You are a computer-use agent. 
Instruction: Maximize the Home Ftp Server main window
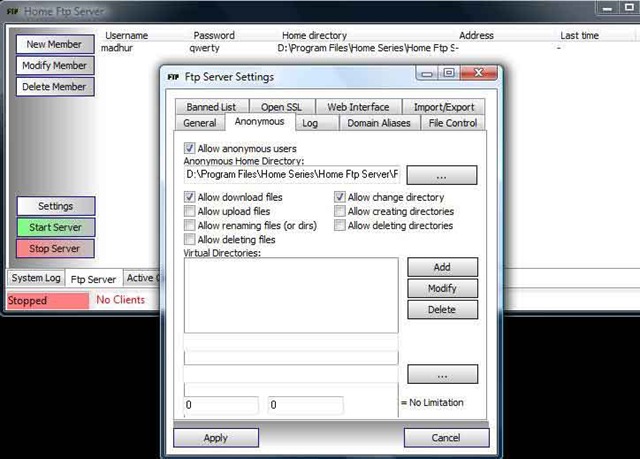pos(630,8)
